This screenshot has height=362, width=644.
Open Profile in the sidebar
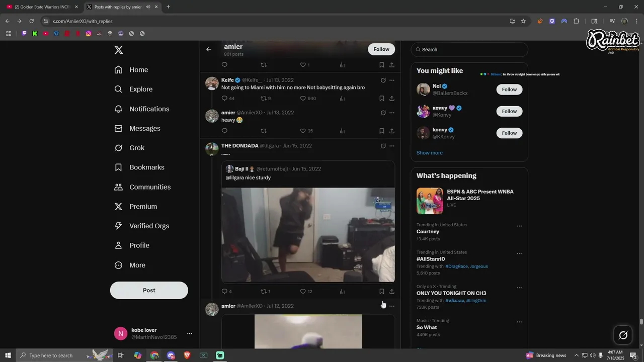point(132,245)
